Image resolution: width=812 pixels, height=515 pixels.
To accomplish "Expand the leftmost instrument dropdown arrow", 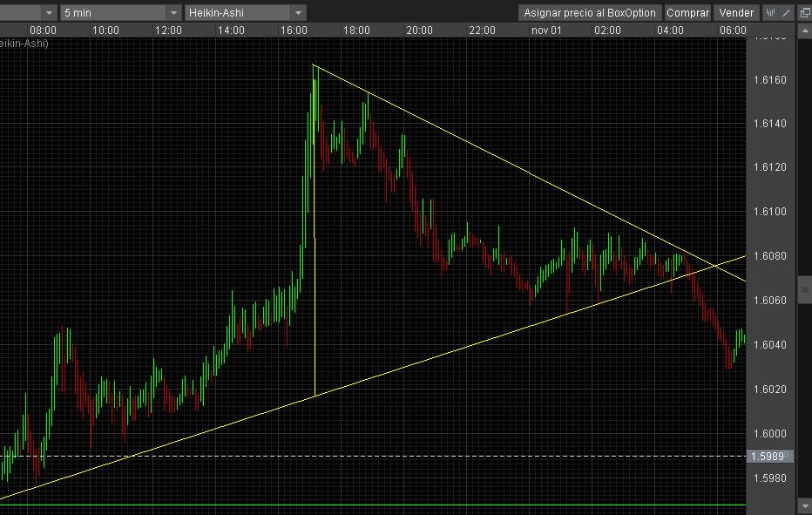I will pyautogui.click(x=49, y=13).
